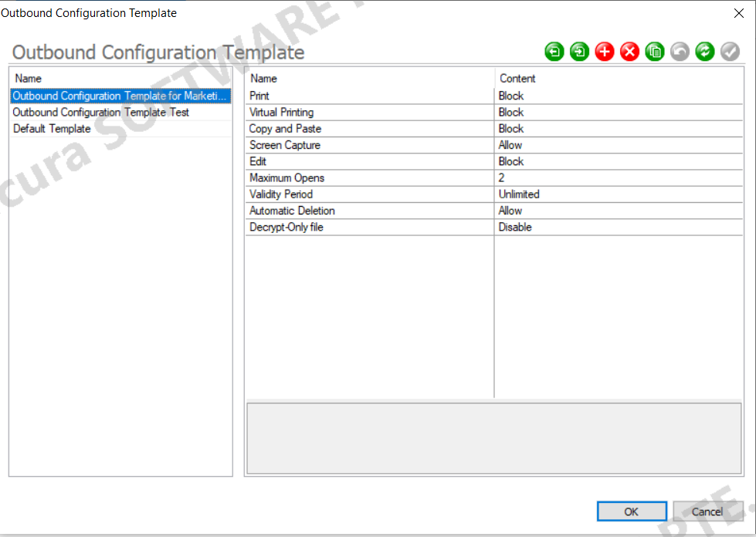Click the Block value for Virtual Printing
The width and height of the screenshot is (756, 537).
coord(510,112)
